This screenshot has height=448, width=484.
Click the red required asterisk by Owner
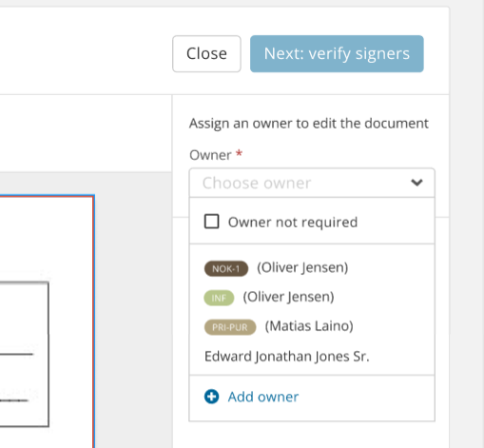(x=239, y=154)
